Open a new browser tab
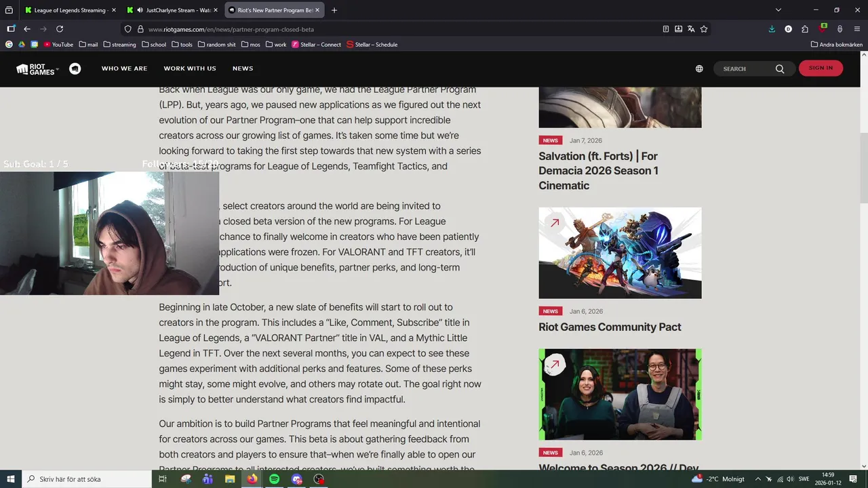This screenshot has width=868, height=488. 334,10
